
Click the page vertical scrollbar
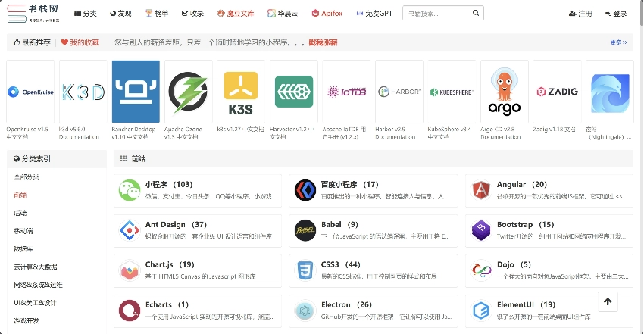point(642,12)
